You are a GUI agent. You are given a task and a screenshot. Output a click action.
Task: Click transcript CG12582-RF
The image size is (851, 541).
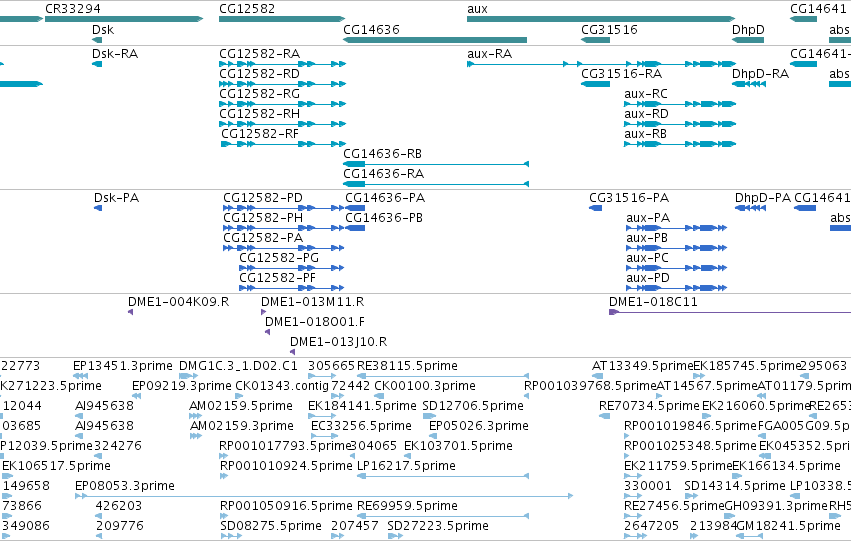pos(260,134)
